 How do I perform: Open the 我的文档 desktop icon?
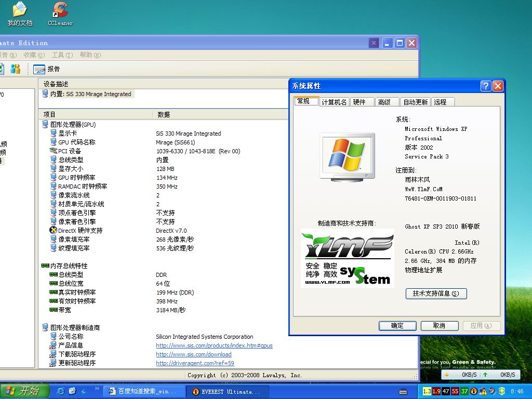coord(20,14)
